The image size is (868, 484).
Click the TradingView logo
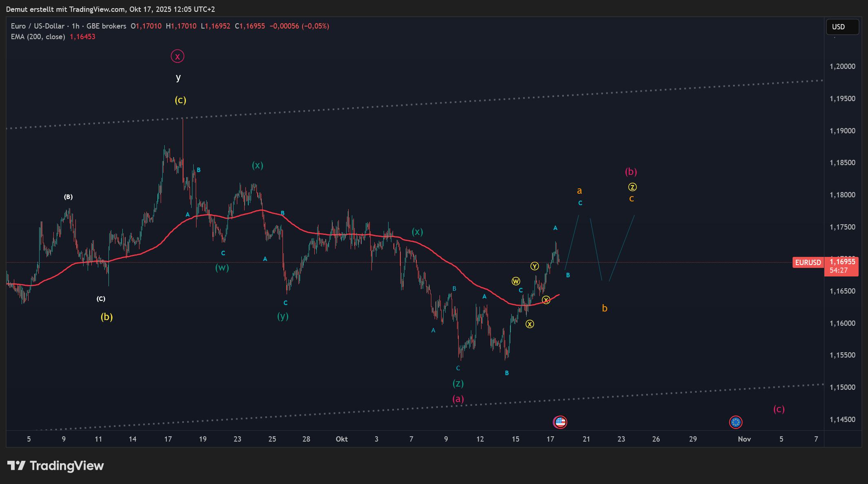click(x=56, y=466)
